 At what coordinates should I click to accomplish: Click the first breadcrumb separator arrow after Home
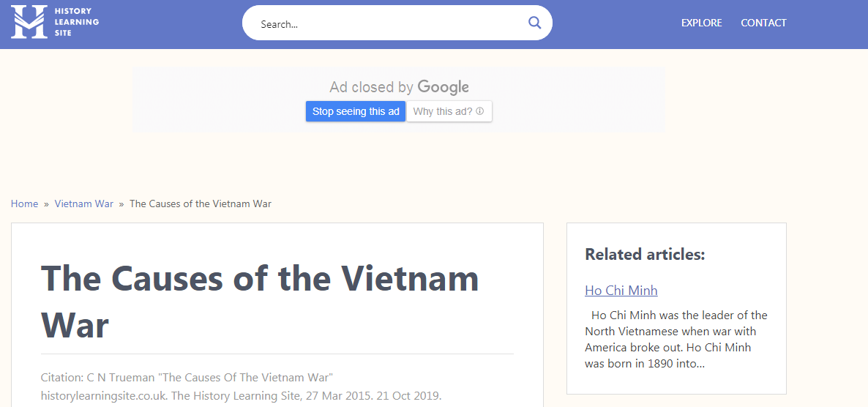pos(47,203)
